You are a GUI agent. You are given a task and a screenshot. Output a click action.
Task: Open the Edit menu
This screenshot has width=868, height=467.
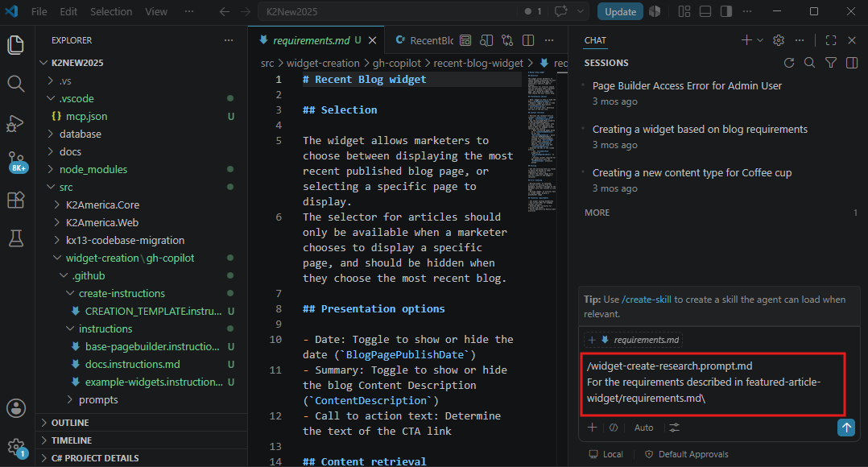click(68, 11)
